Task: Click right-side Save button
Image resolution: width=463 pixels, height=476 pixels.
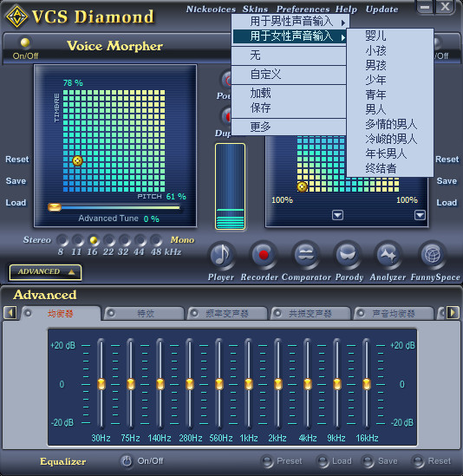Action: [x=447, y=181]
